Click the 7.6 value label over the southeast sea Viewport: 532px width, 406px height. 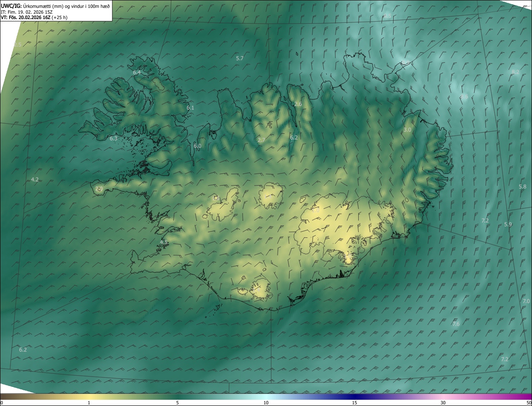(x=456, y=324)
